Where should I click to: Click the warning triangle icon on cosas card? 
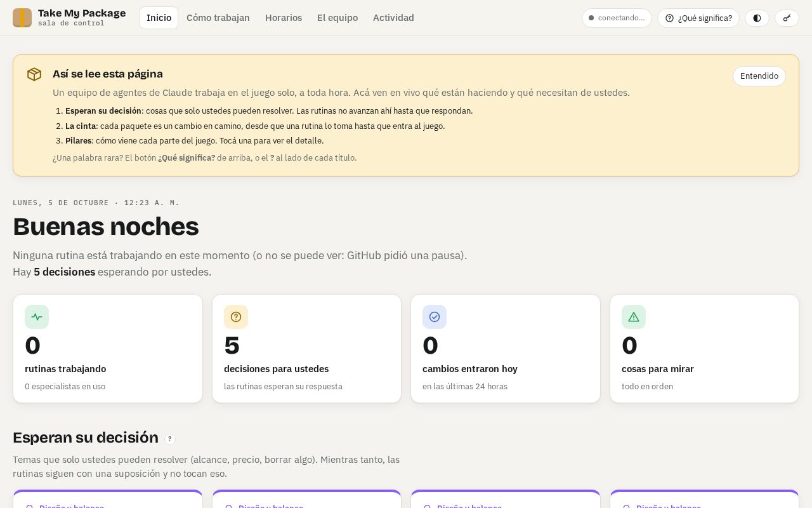point(634,317)
